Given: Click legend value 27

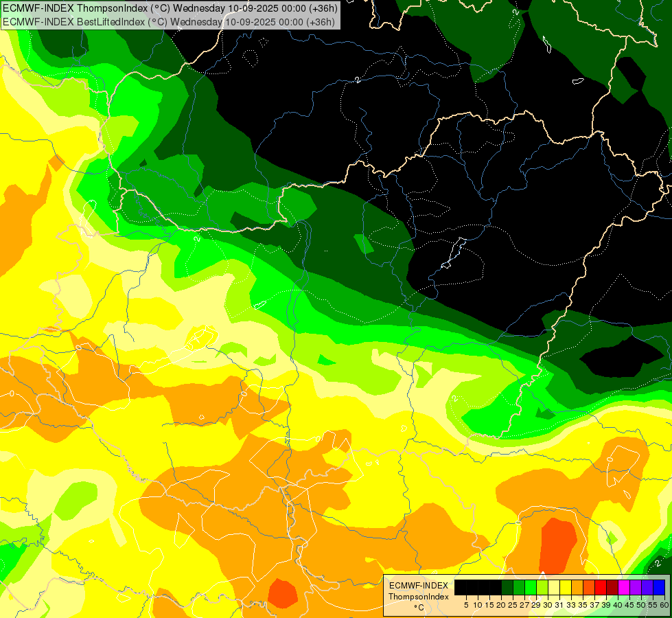Looking at the screenshot, I should 524,605.
